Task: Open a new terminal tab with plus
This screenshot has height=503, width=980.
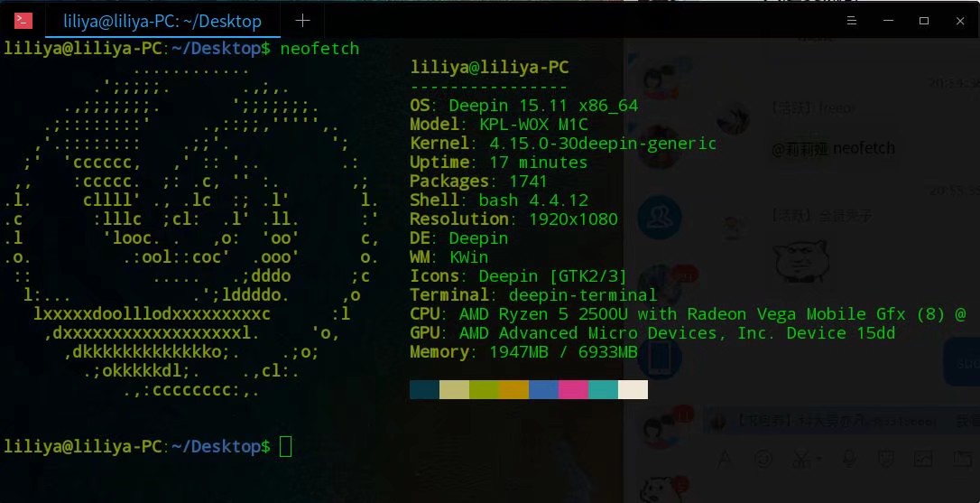Action: click(302, 21)
